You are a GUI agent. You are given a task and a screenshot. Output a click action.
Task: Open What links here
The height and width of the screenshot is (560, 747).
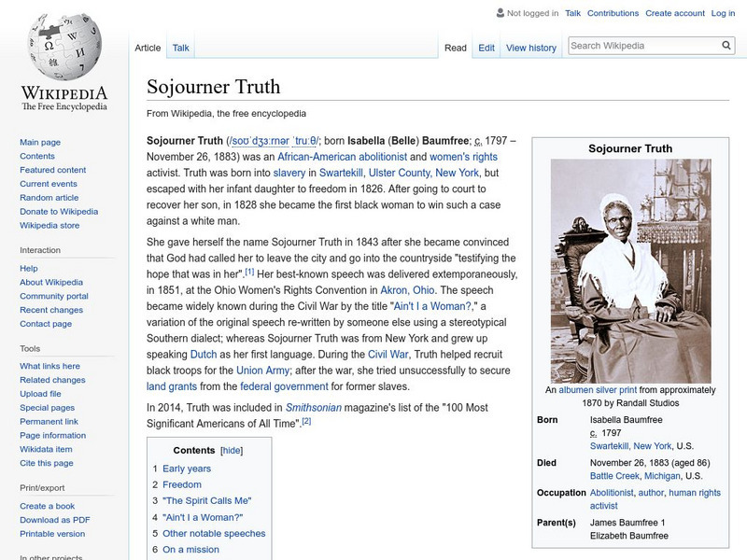(49, 366)
